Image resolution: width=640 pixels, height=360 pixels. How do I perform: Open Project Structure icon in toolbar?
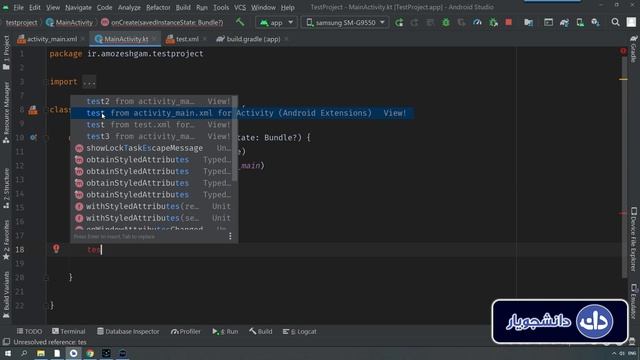[x=529, y=22]
